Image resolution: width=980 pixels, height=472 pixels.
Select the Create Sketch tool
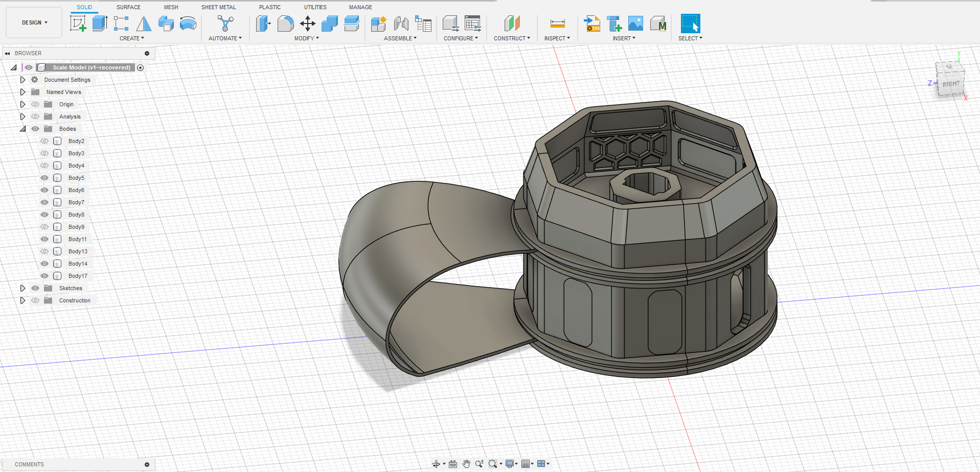[x=78, y=23]
